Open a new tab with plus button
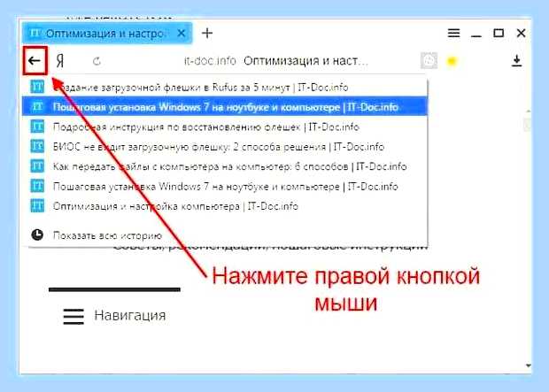Viewport: 549px width, 392px height. tap(207, 34)
